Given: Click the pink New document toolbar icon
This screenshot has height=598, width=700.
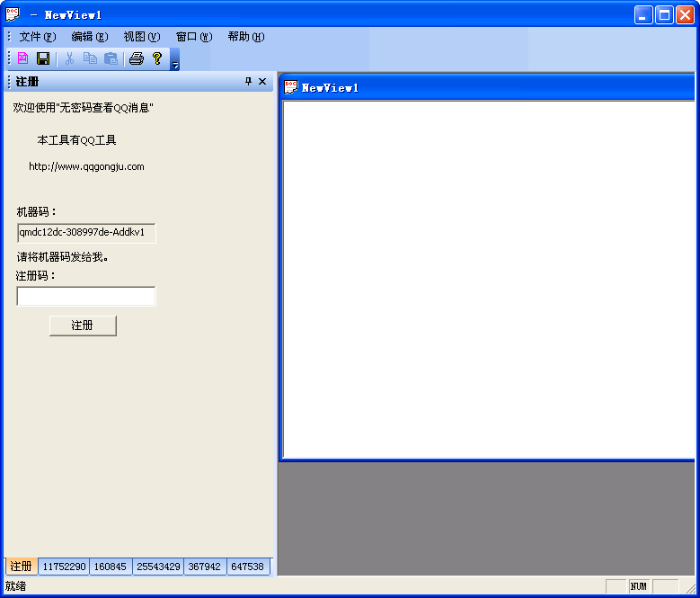Looking at the screenshot, I should 23,58.
